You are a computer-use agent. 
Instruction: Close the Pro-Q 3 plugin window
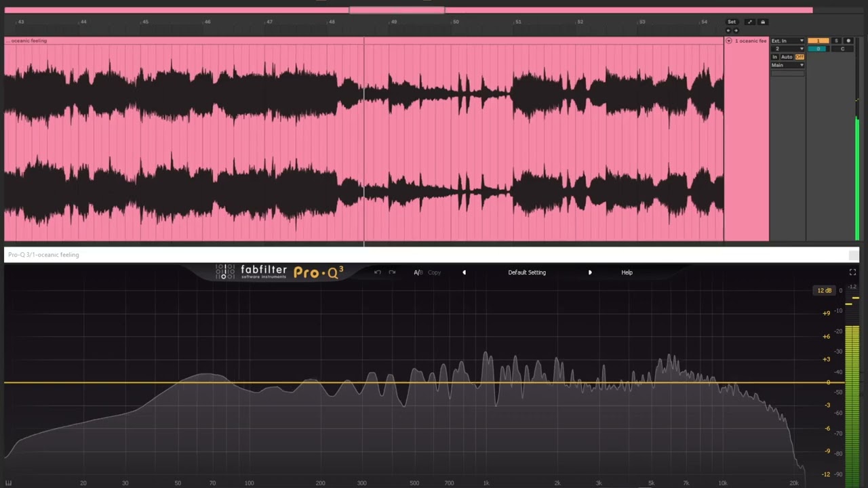(x=853, y=255)
